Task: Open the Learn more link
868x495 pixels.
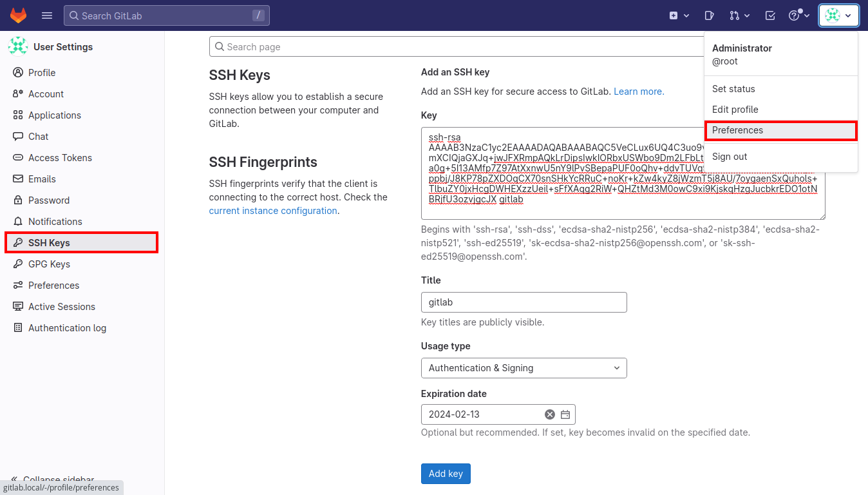Action: pyautogui.click(x=639, y=92)
